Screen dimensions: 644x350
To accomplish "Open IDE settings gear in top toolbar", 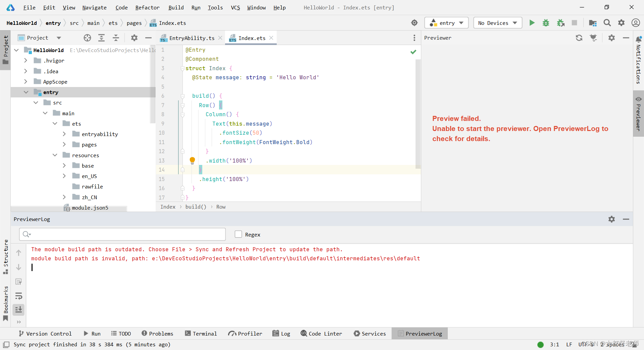I will pyautogui.click(x=622, y=23).
